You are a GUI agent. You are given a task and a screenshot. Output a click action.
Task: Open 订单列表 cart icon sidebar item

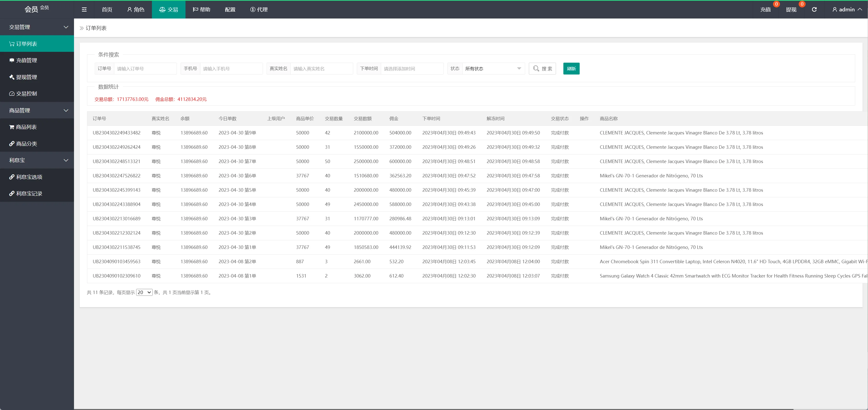[26, 44]
